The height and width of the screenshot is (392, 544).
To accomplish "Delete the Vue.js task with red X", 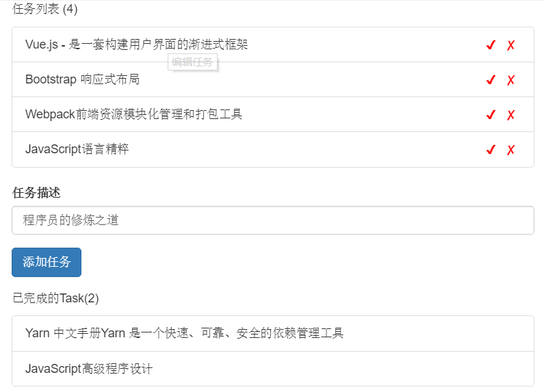I will (510, 45).
